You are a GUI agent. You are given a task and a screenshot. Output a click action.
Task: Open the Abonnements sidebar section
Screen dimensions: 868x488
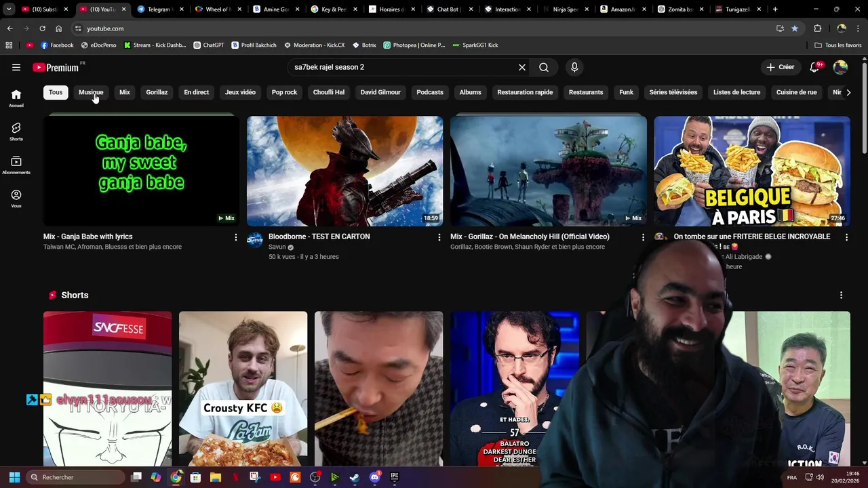[16, 165]
